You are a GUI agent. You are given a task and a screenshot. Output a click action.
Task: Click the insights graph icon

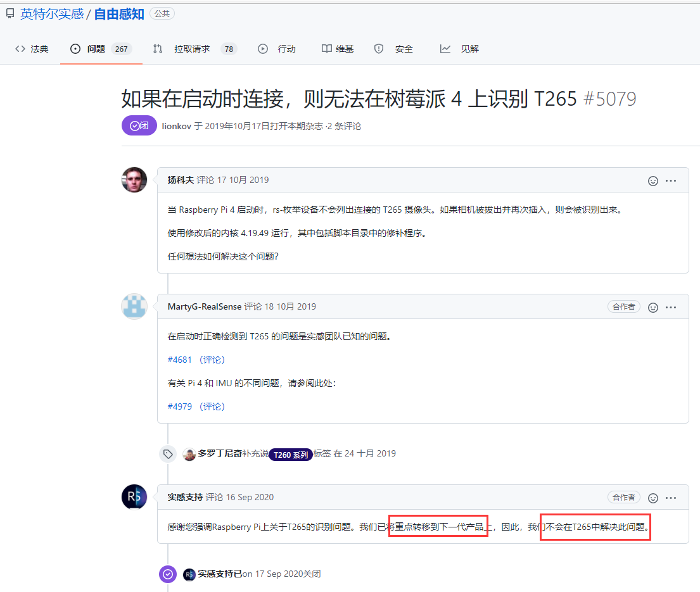coord(445,49)
